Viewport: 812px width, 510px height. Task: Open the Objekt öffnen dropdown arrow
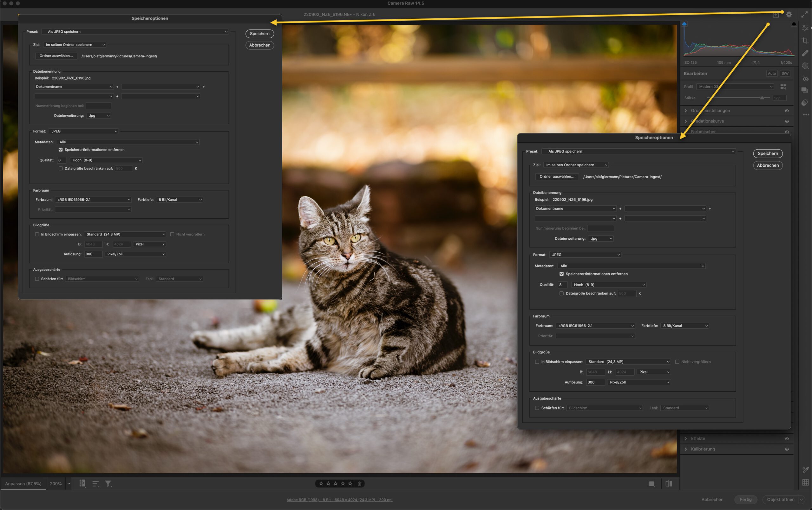click(x=801, y=500)
